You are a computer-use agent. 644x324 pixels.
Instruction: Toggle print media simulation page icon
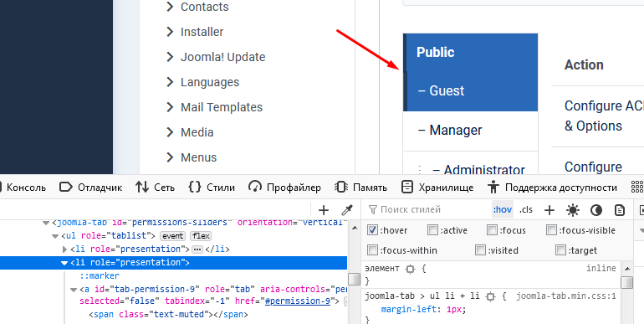[x=620, y=210]
